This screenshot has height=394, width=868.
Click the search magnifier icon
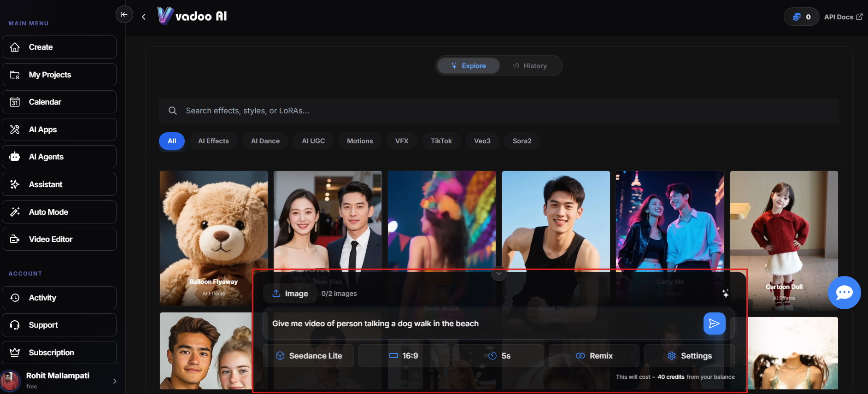click(x=173, y=111)
